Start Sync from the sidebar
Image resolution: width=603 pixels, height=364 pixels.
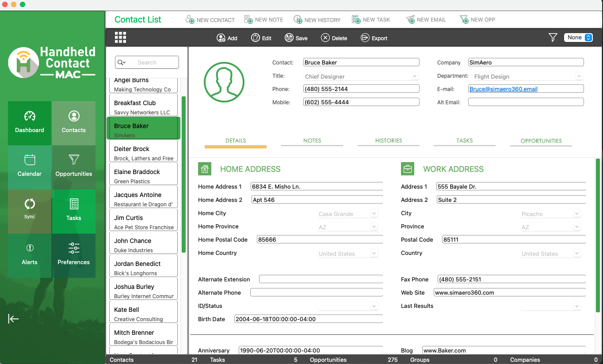[30, 212]
